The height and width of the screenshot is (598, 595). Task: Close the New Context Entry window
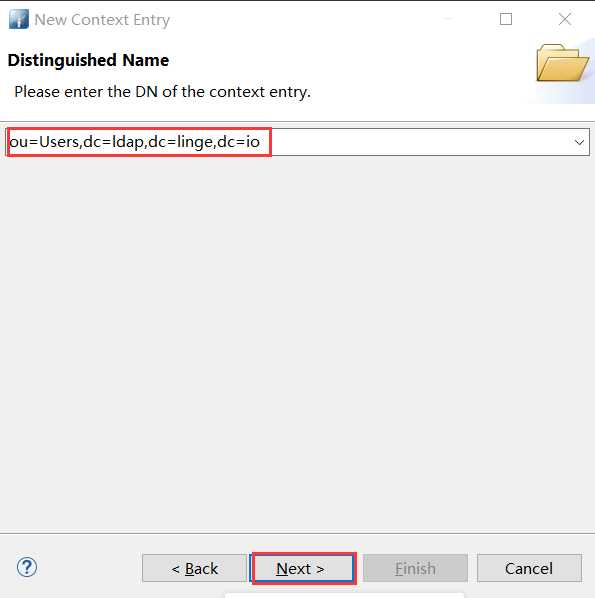point(565,19)
